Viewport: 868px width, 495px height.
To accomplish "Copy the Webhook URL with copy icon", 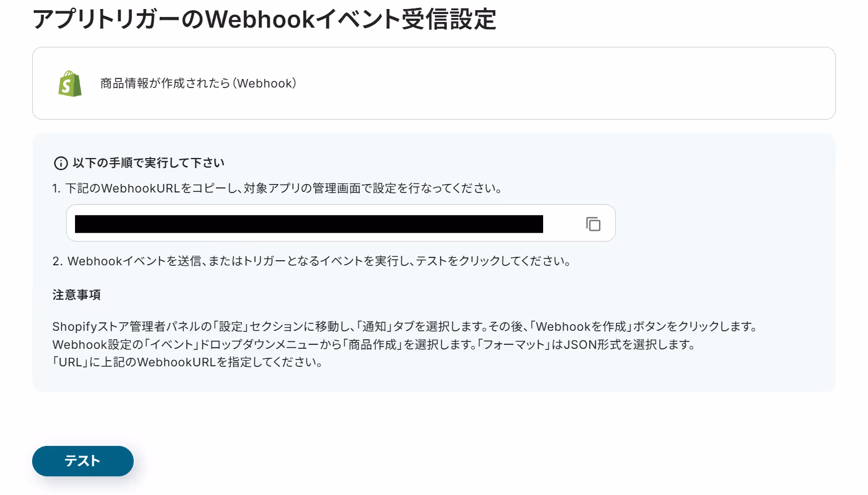I will [x=593, y=224].
